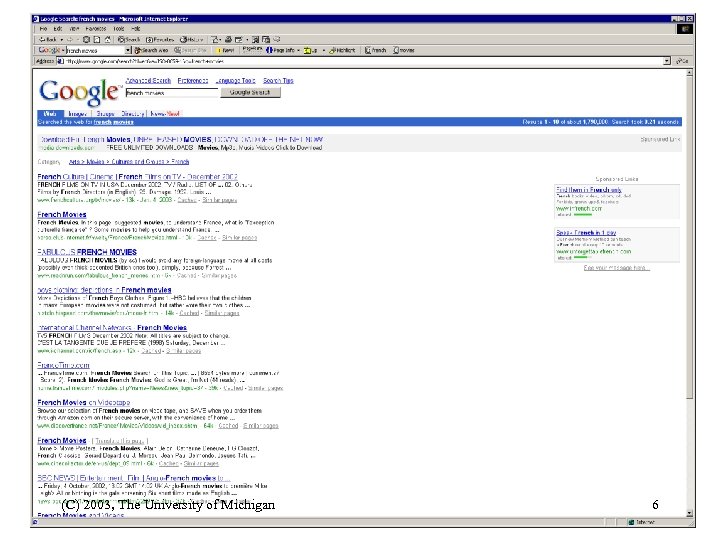
Task: Open 'French Films on TV - December 2002' result
Action: tap(137, 177)
